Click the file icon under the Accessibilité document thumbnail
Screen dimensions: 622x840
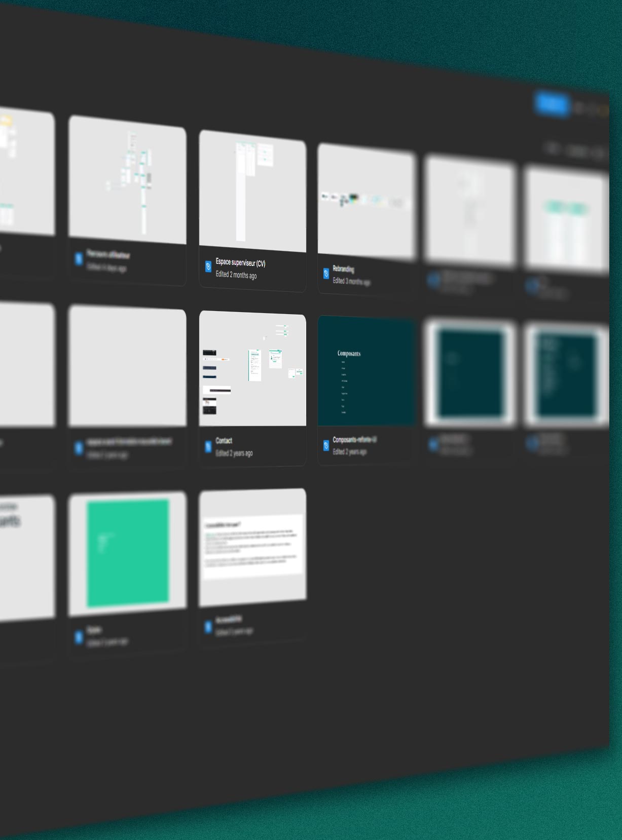click(x=208, y=627)
